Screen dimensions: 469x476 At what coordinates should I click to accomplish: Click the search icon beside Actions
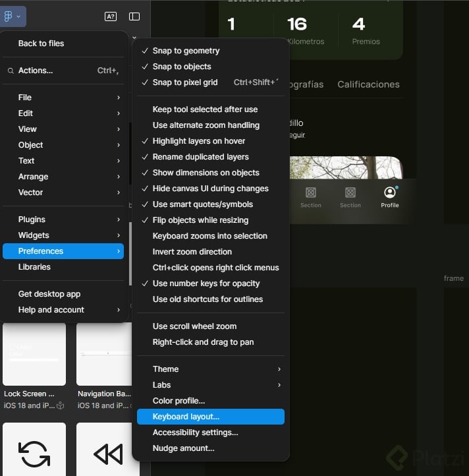click(11, 71)
